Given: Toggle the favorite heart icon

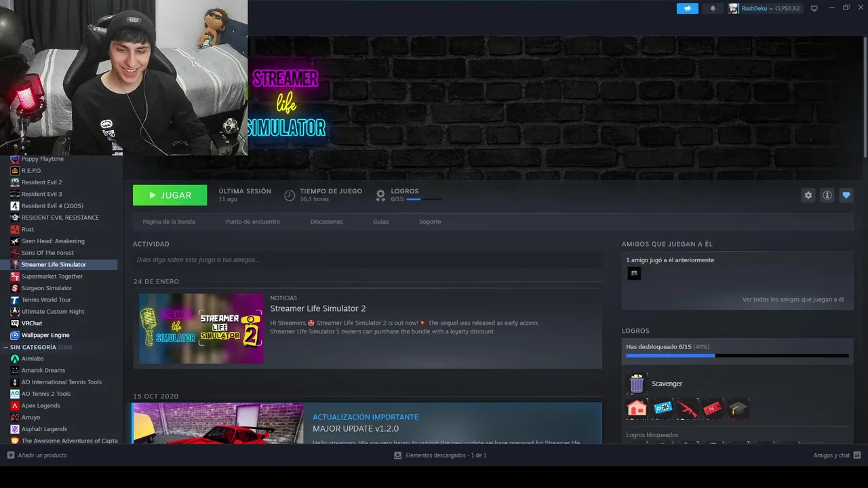Looking at the screenshot, I should pyautogui.click(x=846, y=195).
